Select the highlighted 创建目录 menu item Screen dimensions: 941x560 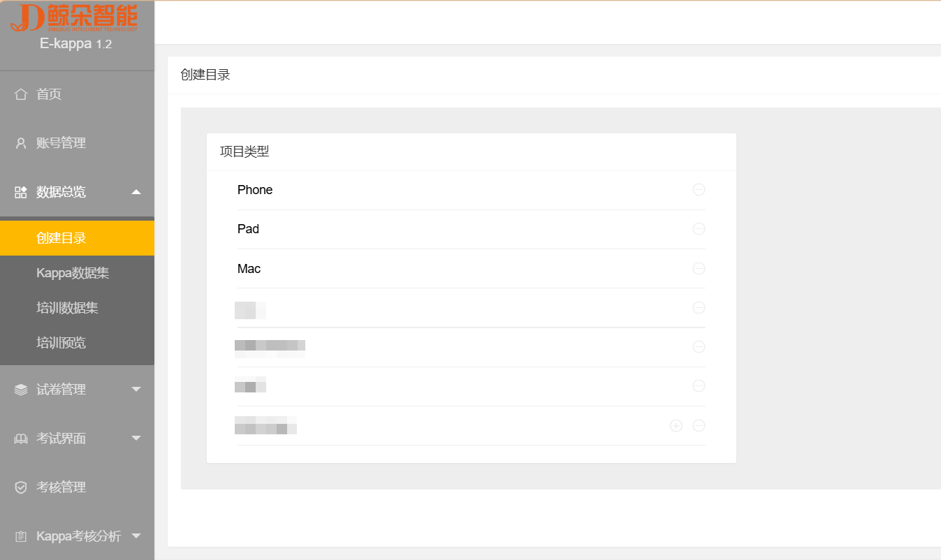(77, 238)
